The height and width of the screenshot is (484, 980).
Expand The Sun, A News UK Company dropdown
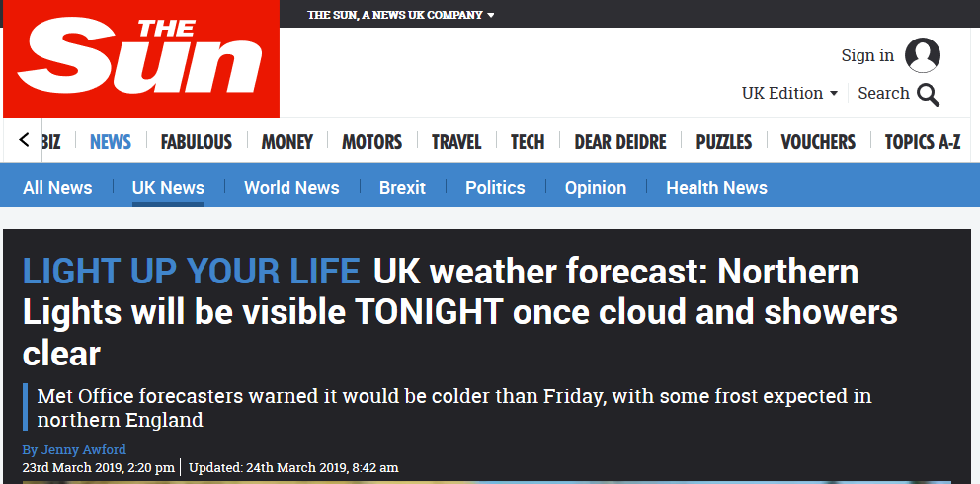[401, 15]
